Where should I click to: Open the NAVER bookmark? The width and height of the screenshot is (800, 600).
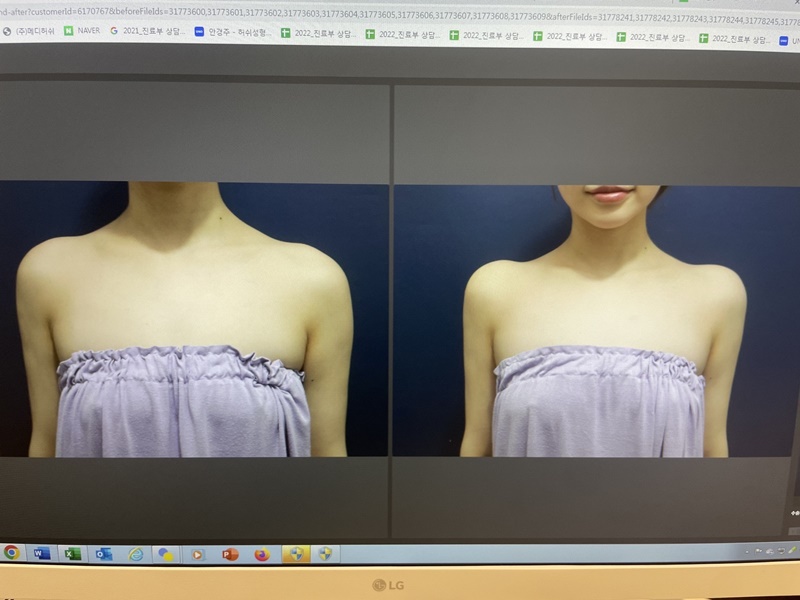pos(82,33)
